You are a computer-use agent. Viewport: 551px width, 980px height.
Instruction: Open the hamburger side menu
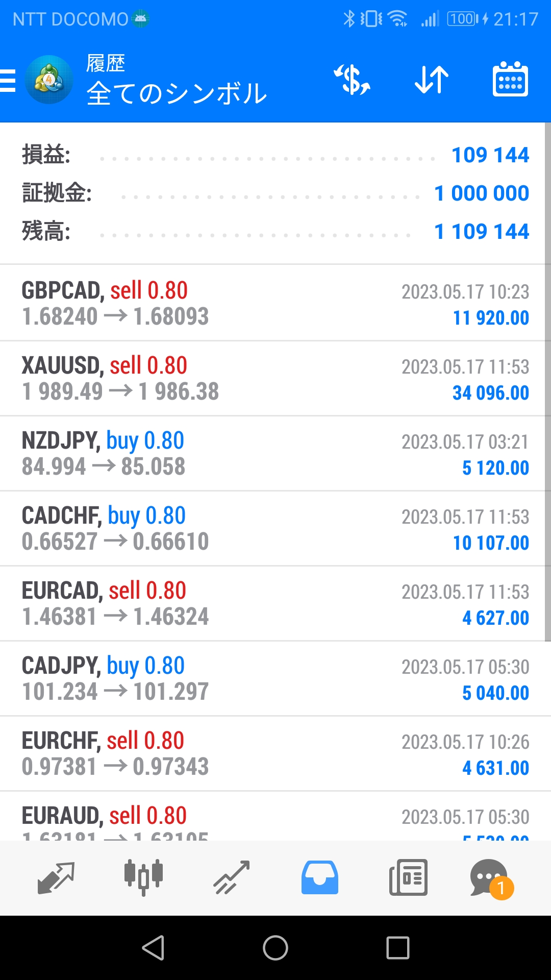8,81
